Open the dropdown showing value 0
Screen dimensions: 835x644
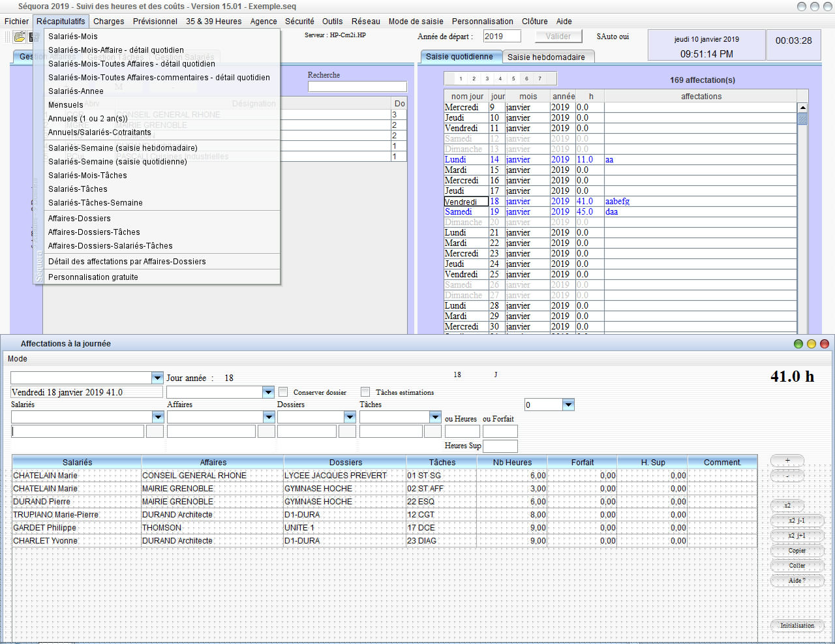(568, 405)
